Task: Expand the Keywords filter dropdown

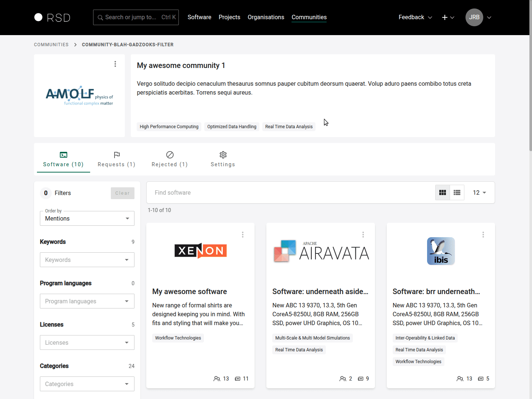Action: click(87, 260)
